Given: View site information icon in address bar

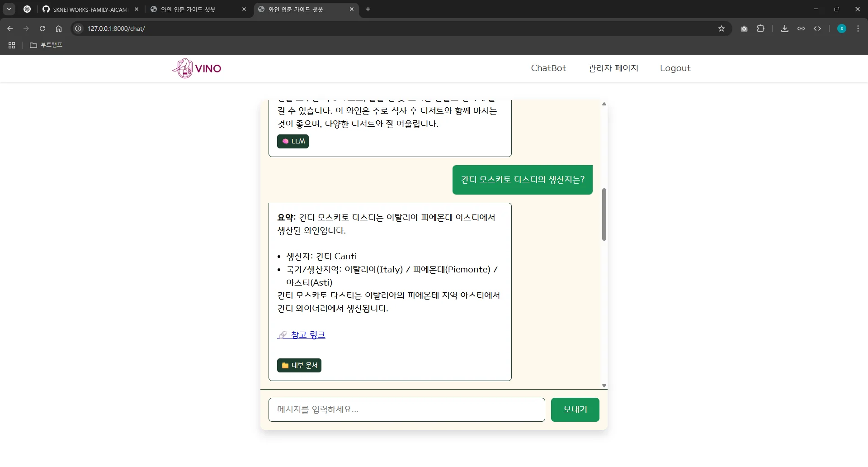Looking at the screenshot, I should click(78, 29).
